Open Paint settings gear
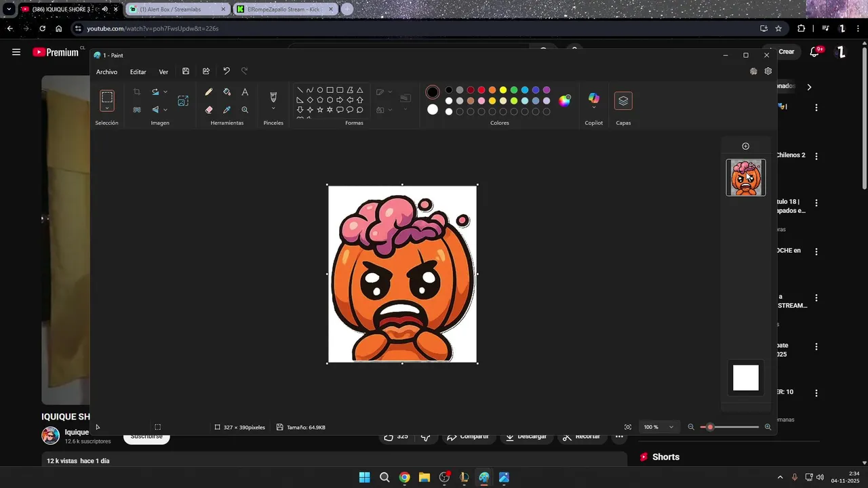Screen dimensions: 868x488 click(x=768, y=71)
